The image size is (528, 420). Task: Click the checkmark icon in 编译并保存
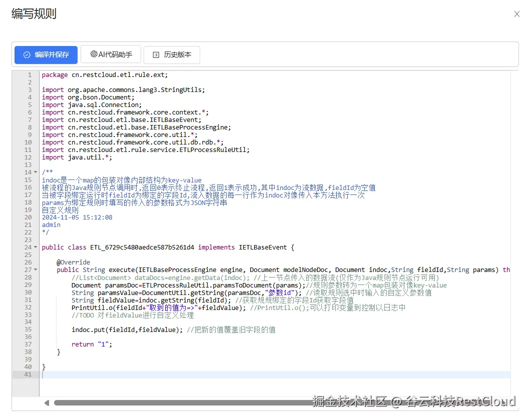(x=27, y=55)
